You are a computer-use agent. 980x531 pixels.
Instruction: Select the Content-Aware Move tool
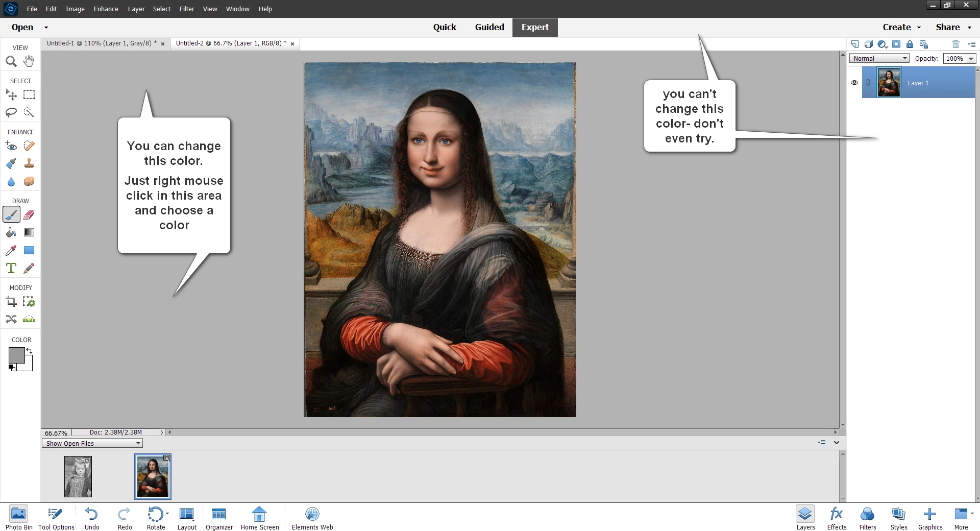tap(11, 320)
